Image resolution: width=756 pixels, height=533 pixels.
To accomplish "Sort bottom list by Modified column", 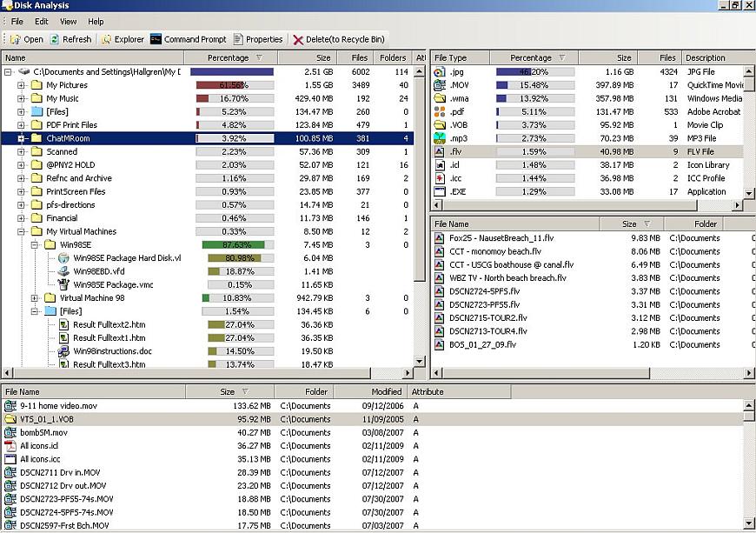I will coord(371,392).
